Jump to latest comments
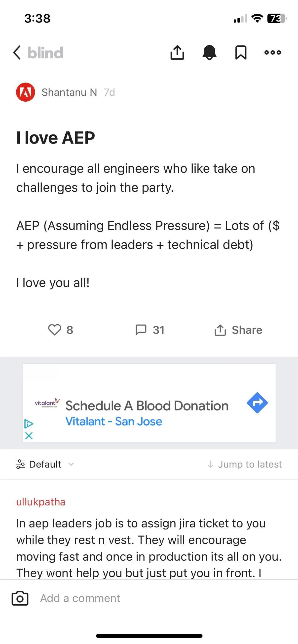The width and height of the screenshot is (298, 644). [245, 464]
